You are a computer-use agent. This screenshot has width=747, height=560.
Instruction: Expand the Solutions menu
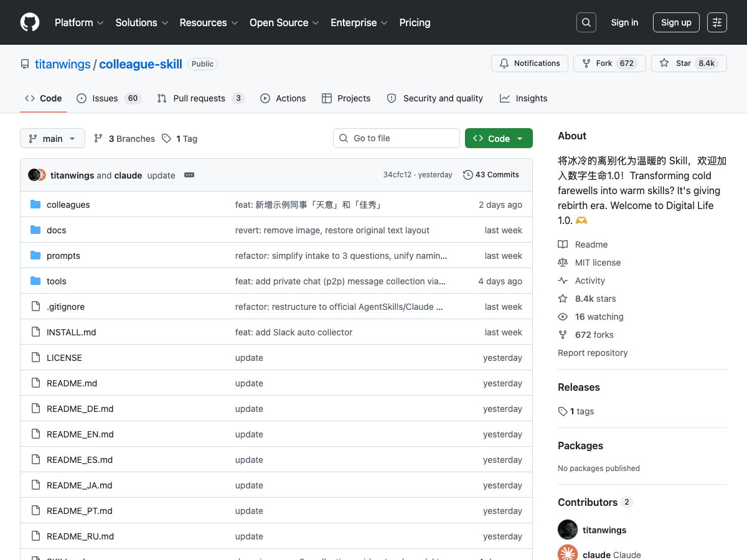pos(142,22)
